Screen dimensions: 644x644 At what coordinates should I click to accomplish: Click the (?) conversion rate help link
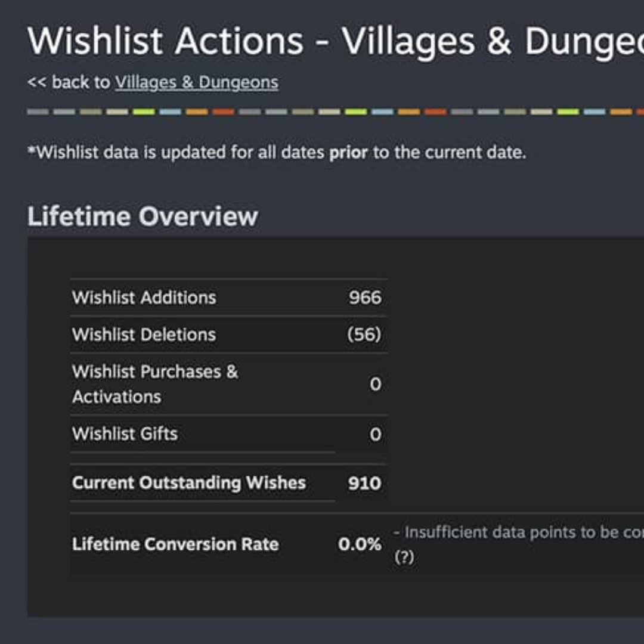[404, 557]
